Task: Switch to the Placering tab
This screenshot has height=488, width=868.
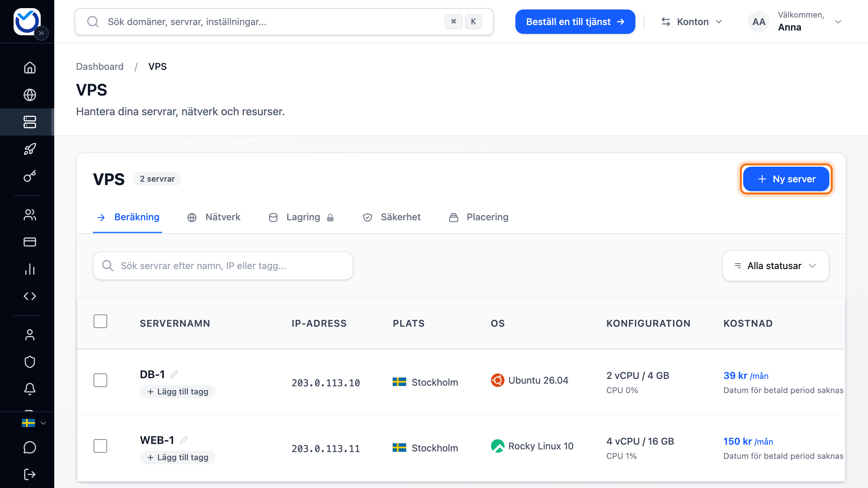Action: [478, 217]
